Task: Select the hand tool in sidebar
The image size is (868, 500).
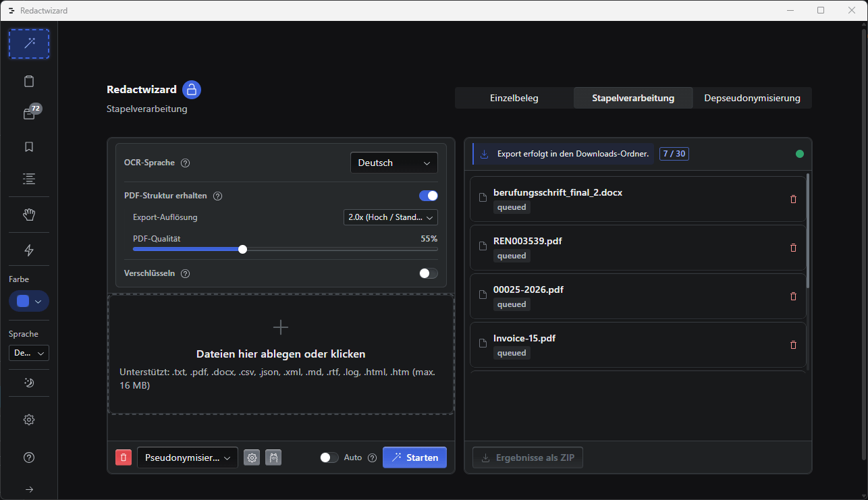Action: click(29, 215)
